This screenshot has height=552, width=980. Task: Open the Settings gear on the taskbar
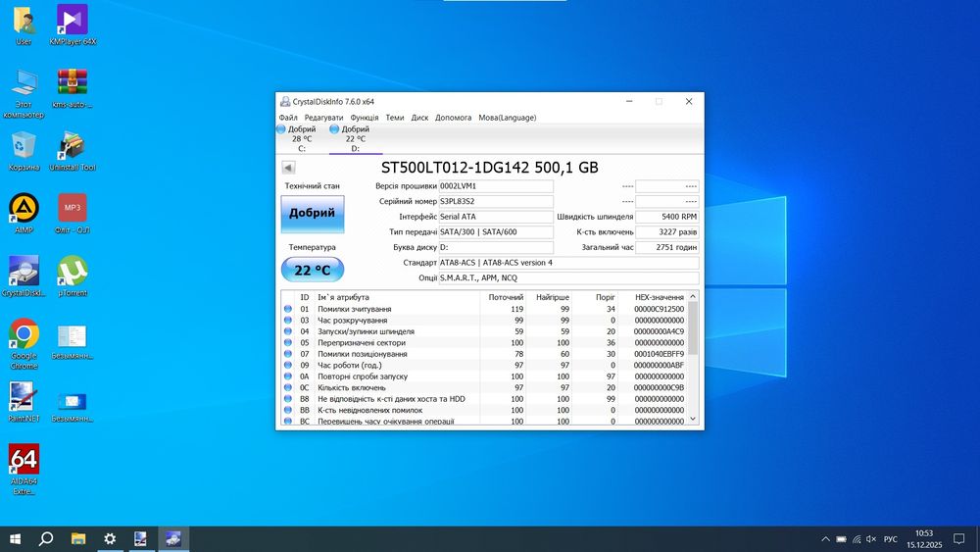(110, 539)
